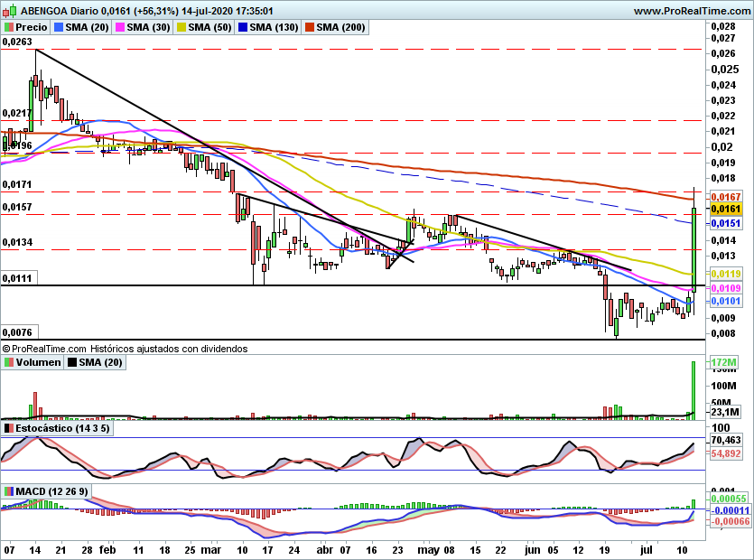Click the 'feb' date axis label
Viewport: 754px width, 560px height.
coord(107,550)
